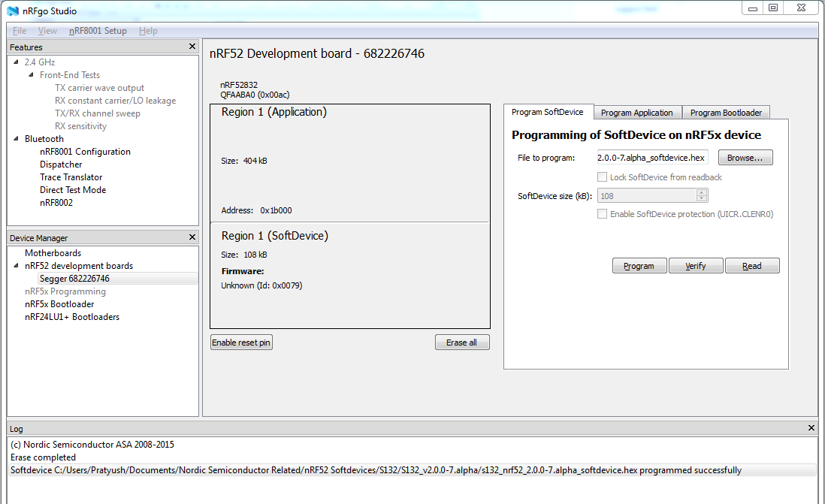Click 'Unknown (Id: 0x0079)' firmware text
The height and width of the screenshot is (504, 825).
[261, 285]
